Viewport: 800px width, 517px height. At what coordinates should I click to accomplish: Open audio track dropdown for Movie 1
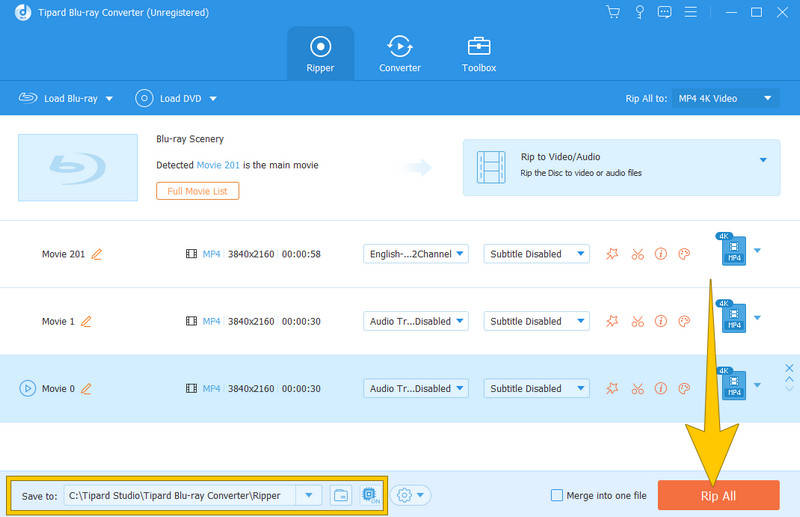(416, 321)
